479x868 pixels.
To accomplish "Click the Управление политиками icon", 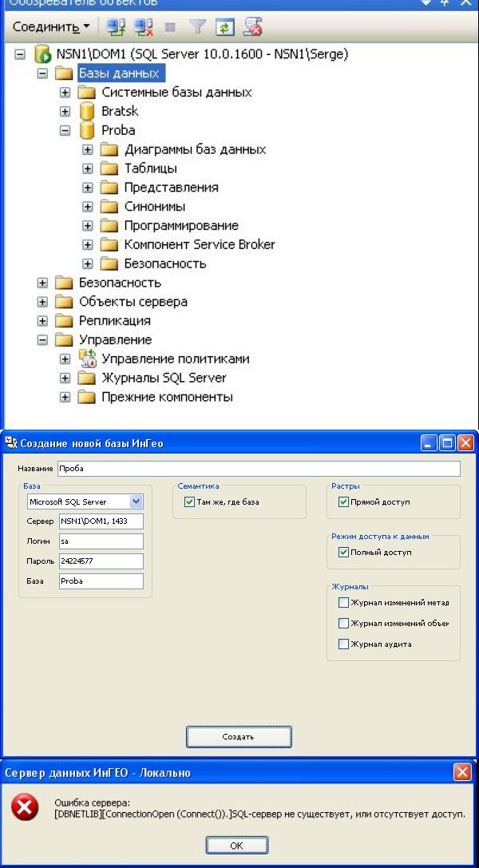I will click(87, 359).
